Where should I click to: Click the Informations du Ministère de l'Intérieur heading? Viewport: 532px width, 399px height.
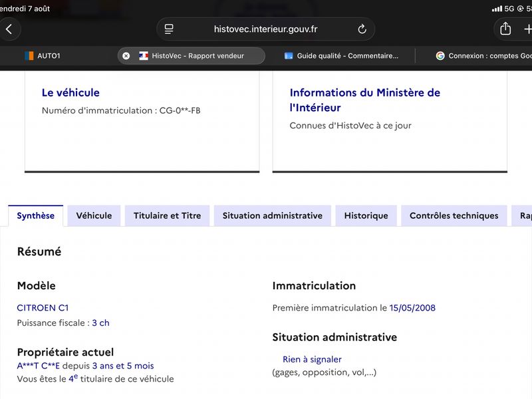pyautogui.click(x=364, y=100)
